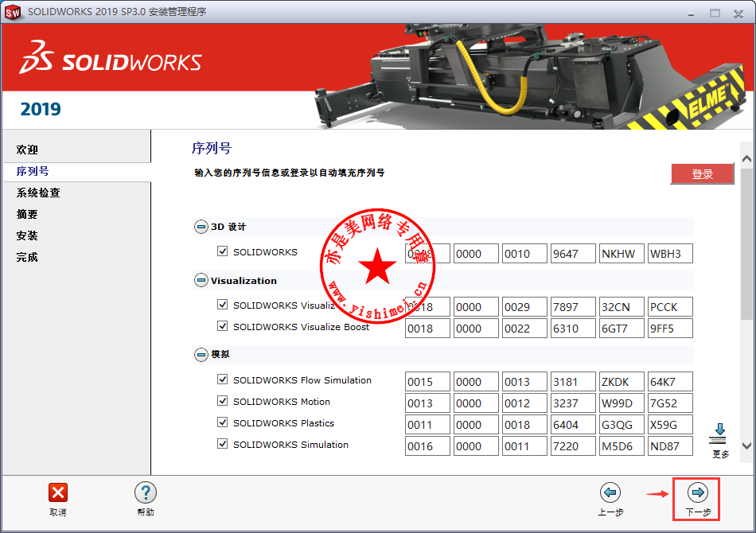This screenshot has height=533, width=756.
Task: Click Visualize Boost serial field 9FF5
Action: [x=670, y=329]
